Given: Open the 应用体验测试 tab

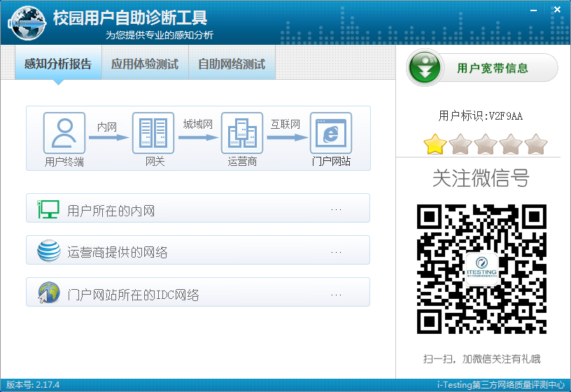Looking at the screenshot, I should pyautogui.click(x=145, y=63).
